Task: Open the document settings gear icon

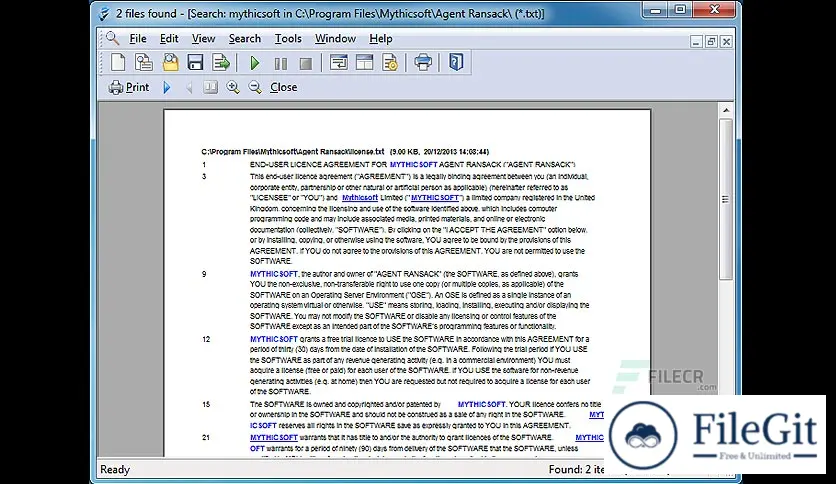Action: click(390, 62)
